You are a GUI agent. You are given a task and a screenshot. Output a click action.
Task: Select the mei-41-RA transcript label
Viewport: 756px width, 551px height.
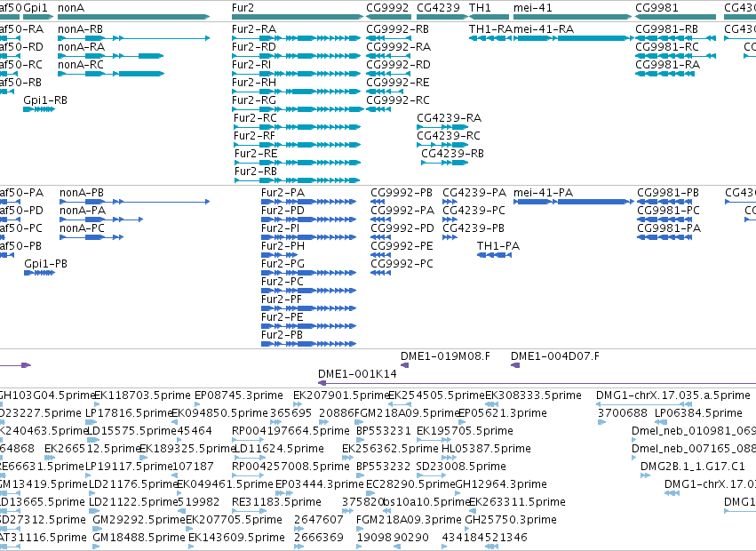[544, 29]
